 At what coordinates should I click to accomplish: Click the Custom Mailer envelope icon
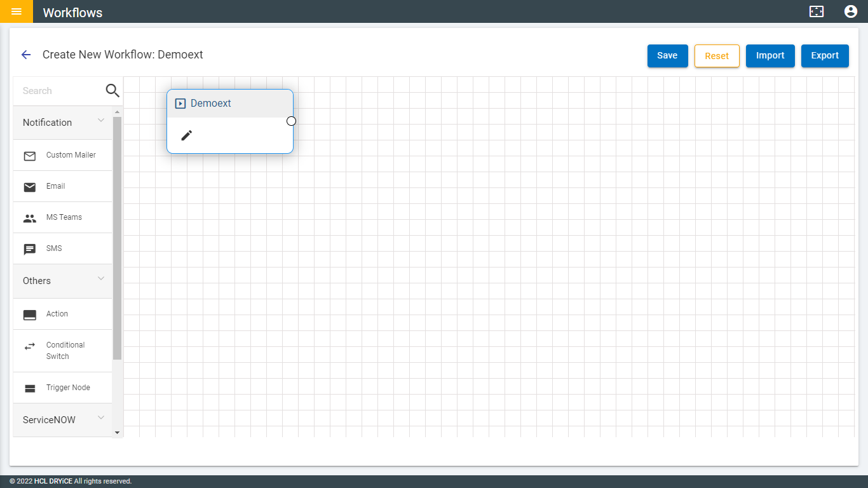(x=30, y=156)
